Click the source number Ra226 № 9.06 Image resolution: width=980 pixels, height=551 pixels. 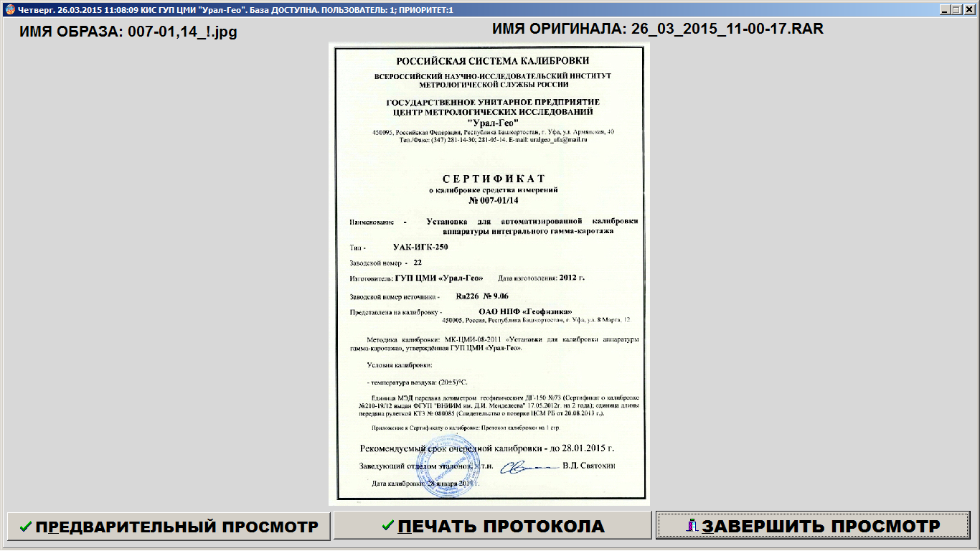click(x=482, y=296)
